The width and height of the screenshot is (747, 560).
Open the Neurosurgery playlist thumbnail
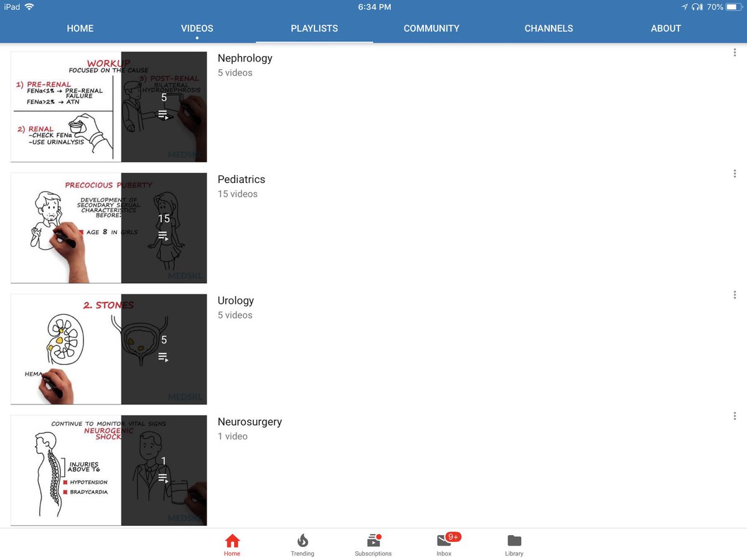click(109, 470)
